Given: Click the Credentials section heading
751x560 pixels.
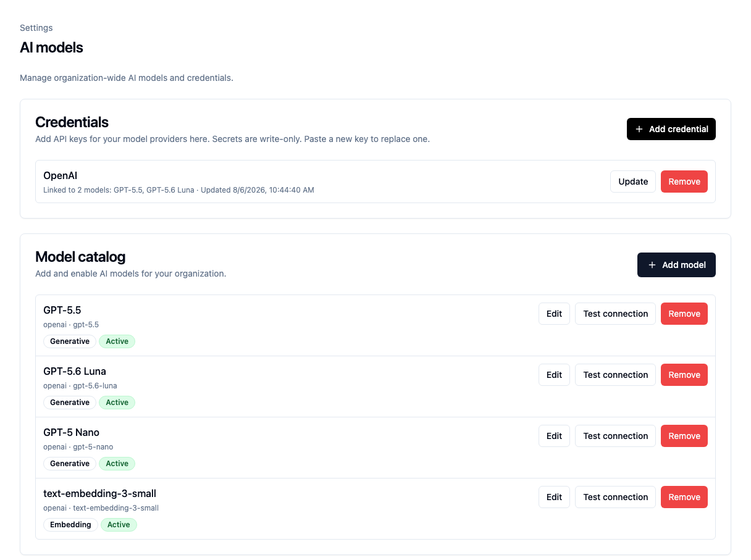Looking at the screenshot, I should (x=72, y=122).
